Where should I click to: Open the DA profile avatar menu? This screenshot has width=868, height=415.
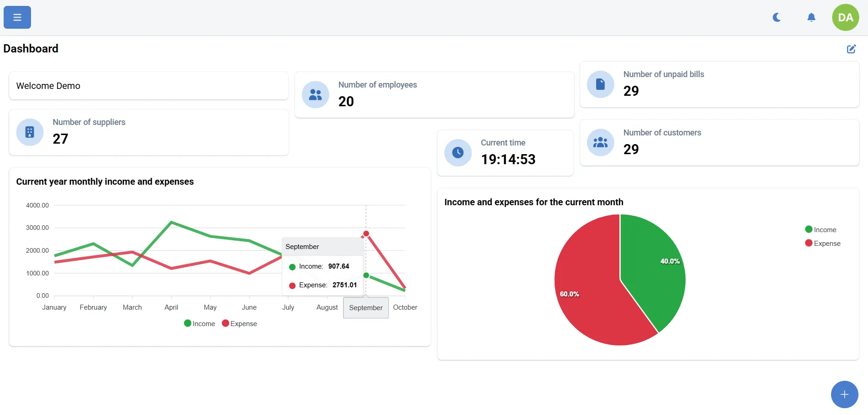pos(845,17)
